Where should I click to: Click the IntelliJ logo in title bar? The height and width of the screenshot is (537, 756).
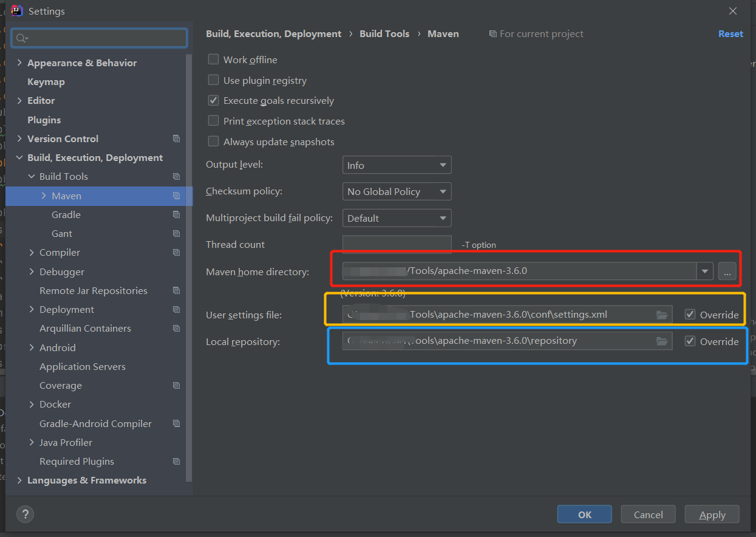click(x=17, y=11)
